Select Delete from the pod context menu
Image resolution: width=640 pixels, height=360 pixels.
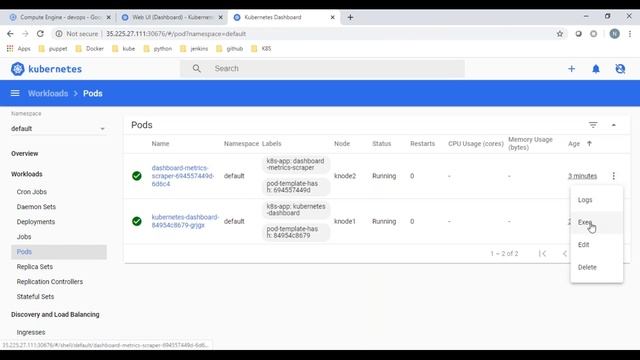click(x=597, y=267)
